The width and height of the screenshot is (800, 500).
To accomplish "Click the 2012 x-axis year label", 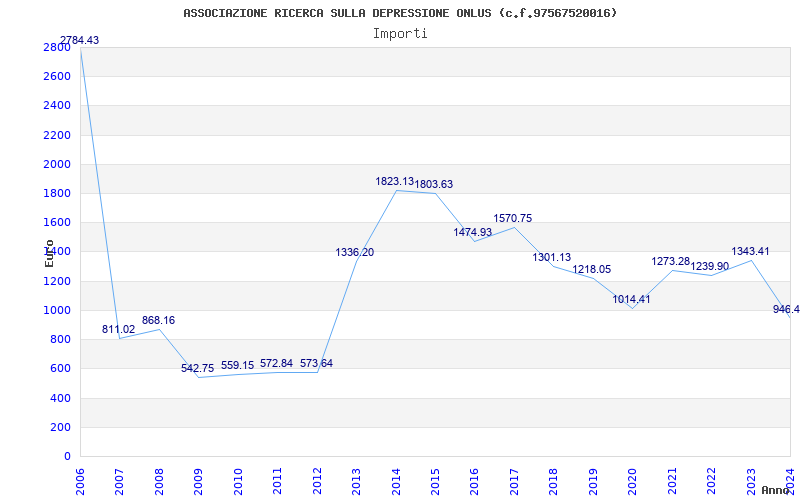I will pos(317,481).
